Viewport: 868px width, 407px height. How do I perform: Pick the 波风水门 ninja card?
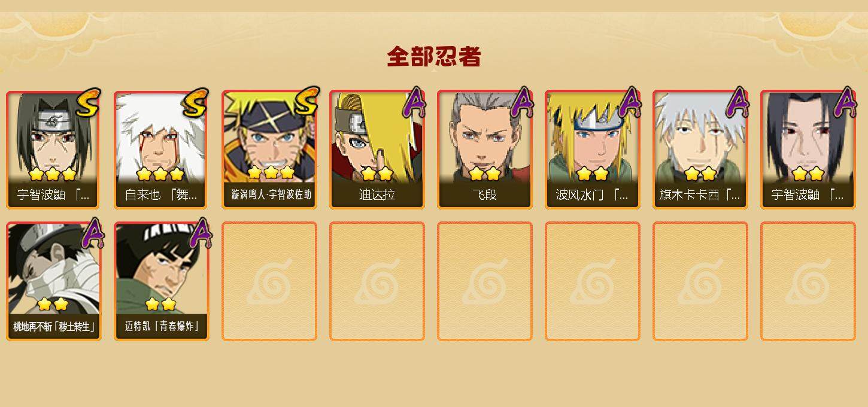coord(593,150)
